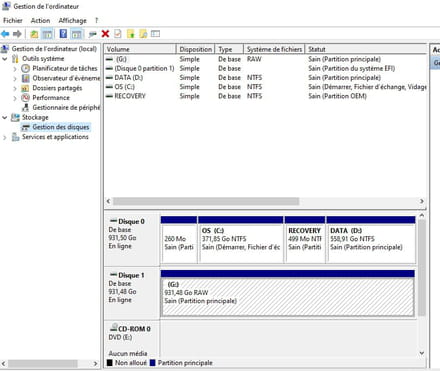The height and width of the screenshot is (371, 440).
Task: Click the list view settings toolbar icon
Action: [155, 34]
